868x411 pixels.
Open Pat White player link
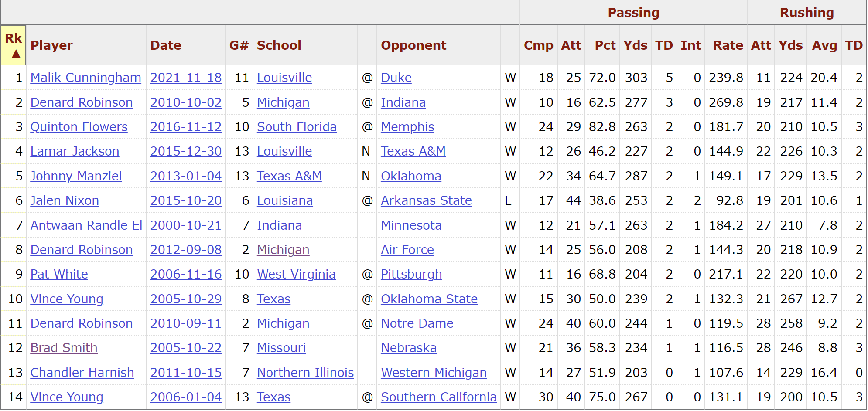click(59, 274)
